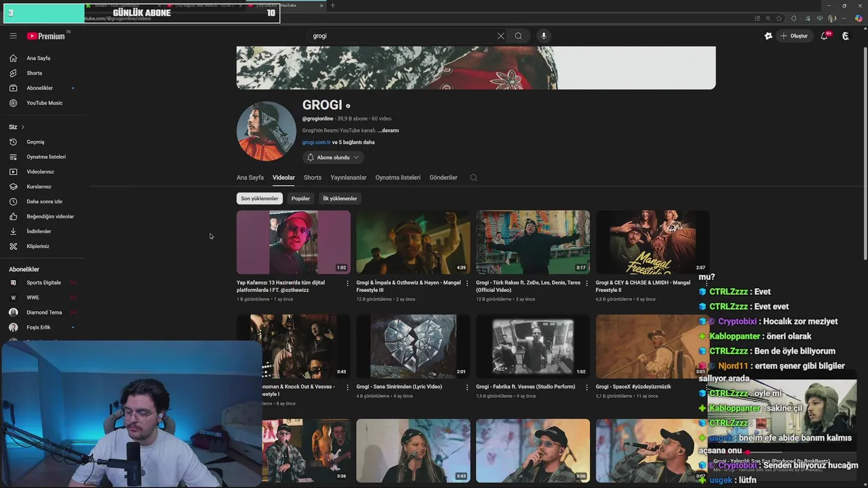Select İlk yüklenenler filter chip
Screen dimensions: 868x488
coord(340,199)
